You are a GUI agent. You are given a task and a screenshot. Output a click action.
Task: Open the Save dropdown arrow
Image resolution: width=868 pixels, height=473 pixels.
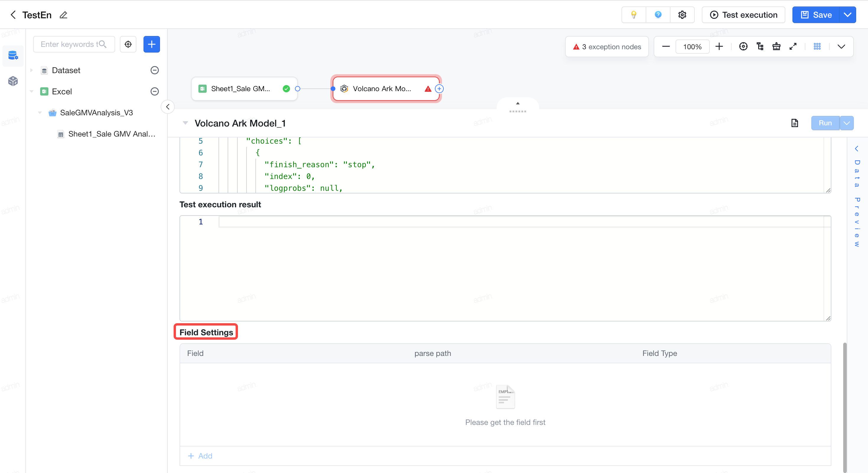(x=847, y=15)
